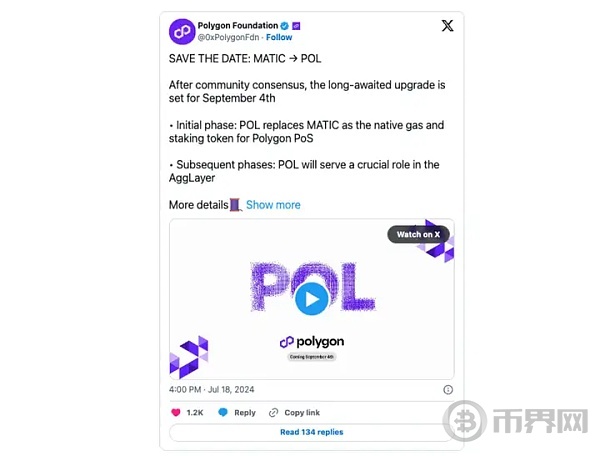Open the Read 134 replies button
Screen dimensions: 600x456
coord(311,432)
